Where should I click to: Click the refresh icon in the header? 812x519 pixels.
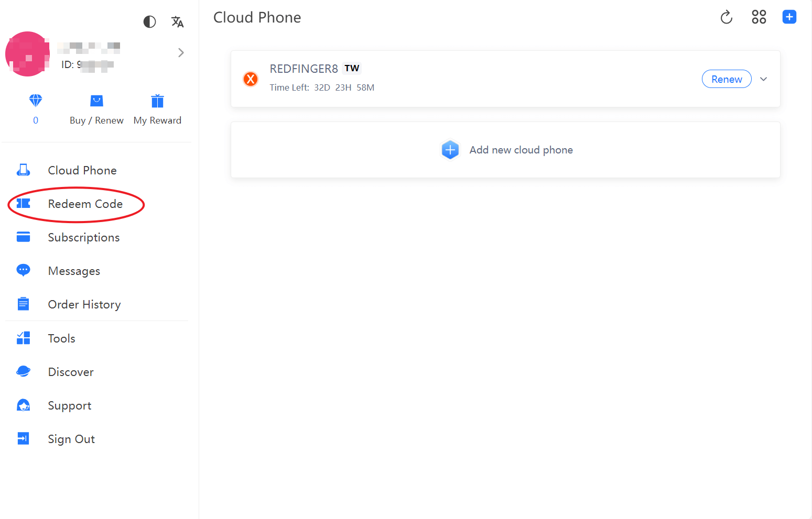coord(726,17)
